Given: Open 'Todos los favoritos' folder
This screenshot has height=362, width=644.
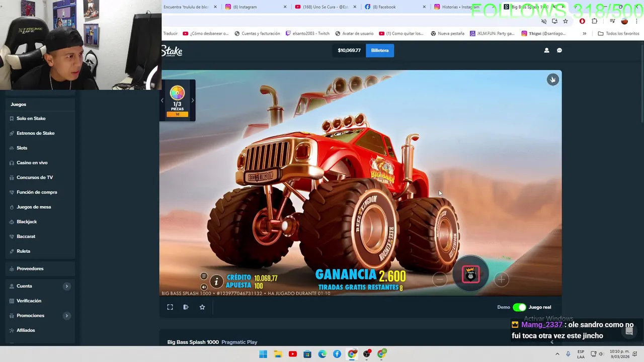Looking at the screenshot, I should (x=618, y=34).
